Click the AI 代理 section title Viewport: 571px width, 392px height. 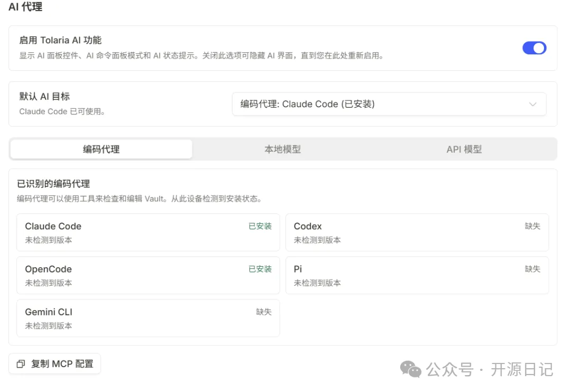[25, 6]
